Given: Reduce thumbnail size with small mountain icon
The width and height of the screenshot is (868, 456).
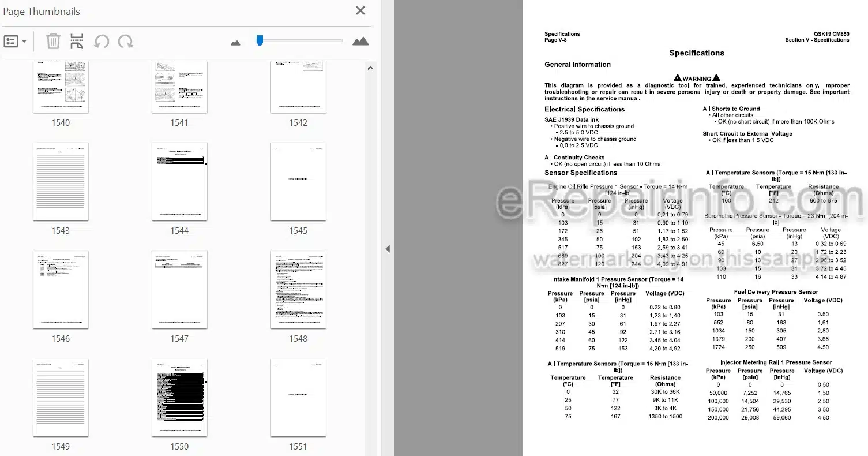Looking at the screenshot, I should 235,42.
